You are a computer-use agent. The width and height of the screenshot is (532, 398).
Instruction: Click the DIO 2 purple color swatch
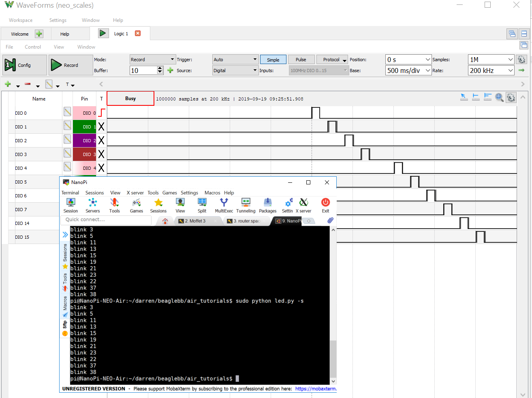[84, 141]
